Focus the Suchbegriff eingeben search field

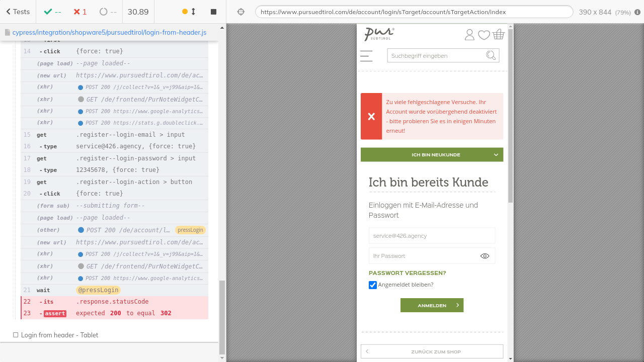point(435,56)
